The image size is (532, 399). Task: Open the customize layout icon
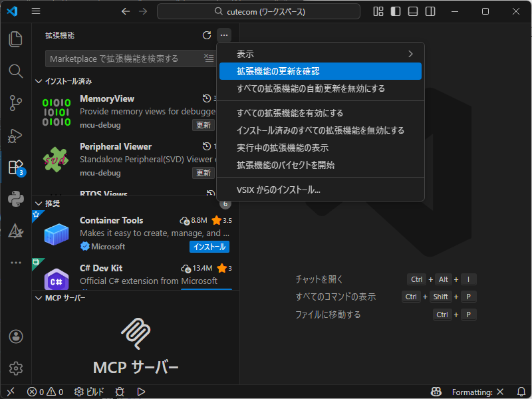tap(378, 11)
